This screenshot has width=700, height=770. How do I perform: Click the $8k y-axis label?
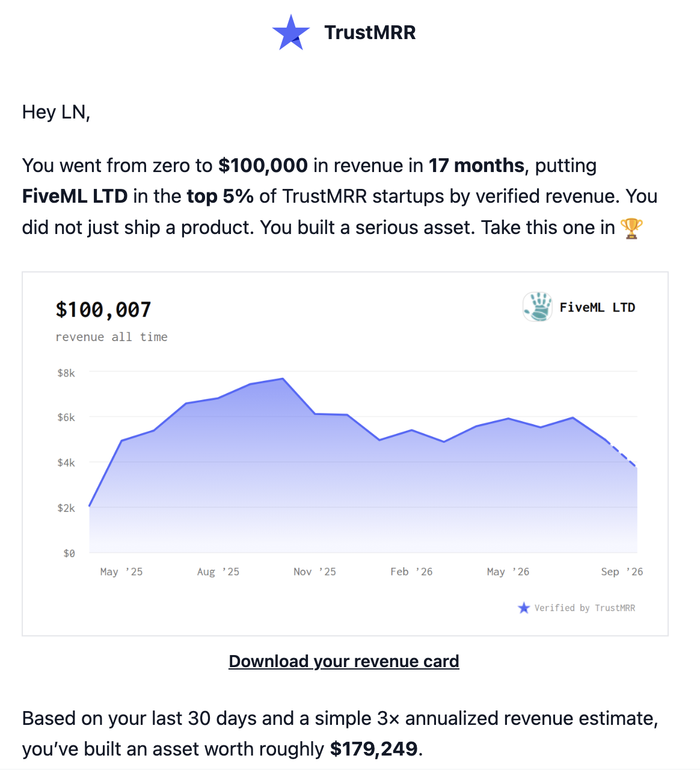(x=66, y=373)
